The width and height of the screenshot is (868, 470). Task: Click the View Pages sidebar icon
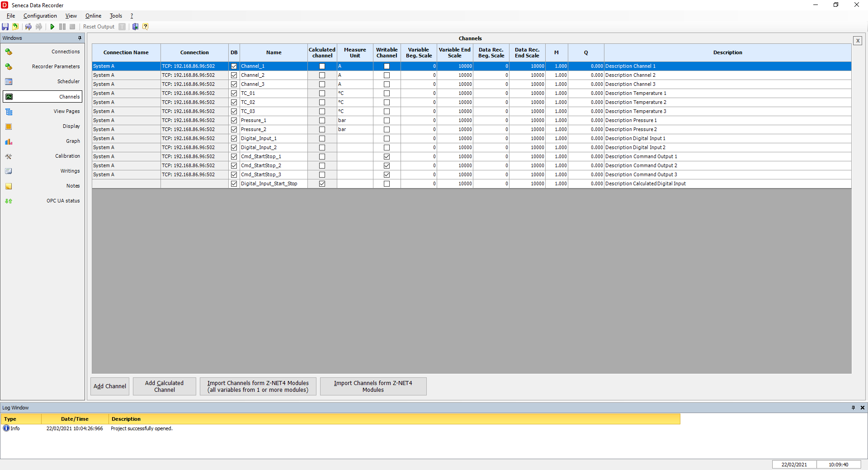coord(9,112)
